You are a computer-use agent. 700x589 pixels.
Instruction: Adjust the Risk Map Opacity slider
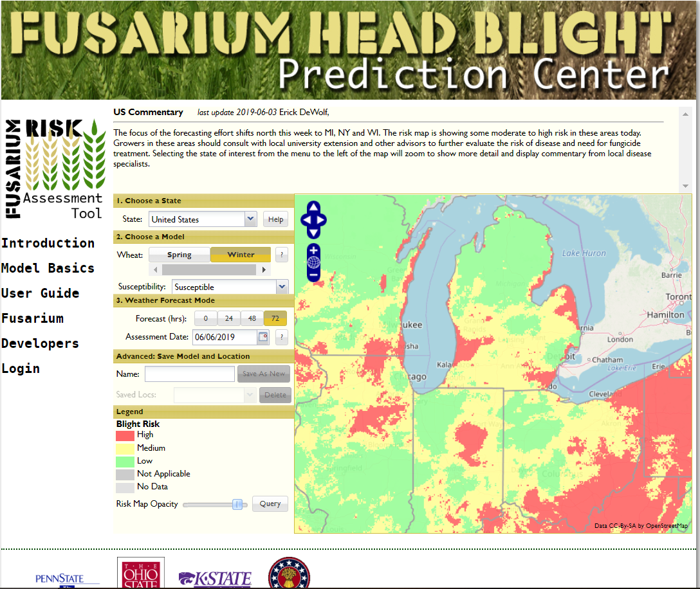(x=238, y=504)
